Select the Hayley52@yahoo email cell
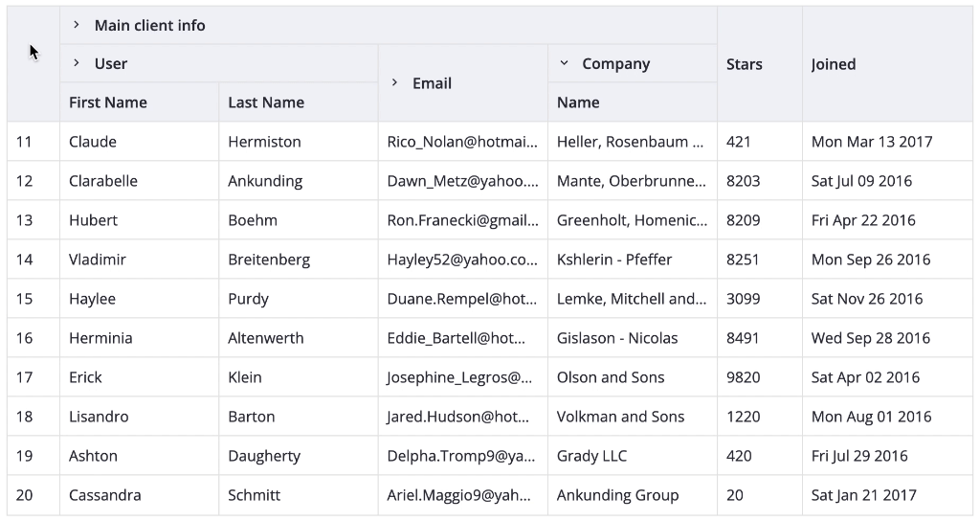The width and height of the screenshot is (980, 521). point(463,260)
